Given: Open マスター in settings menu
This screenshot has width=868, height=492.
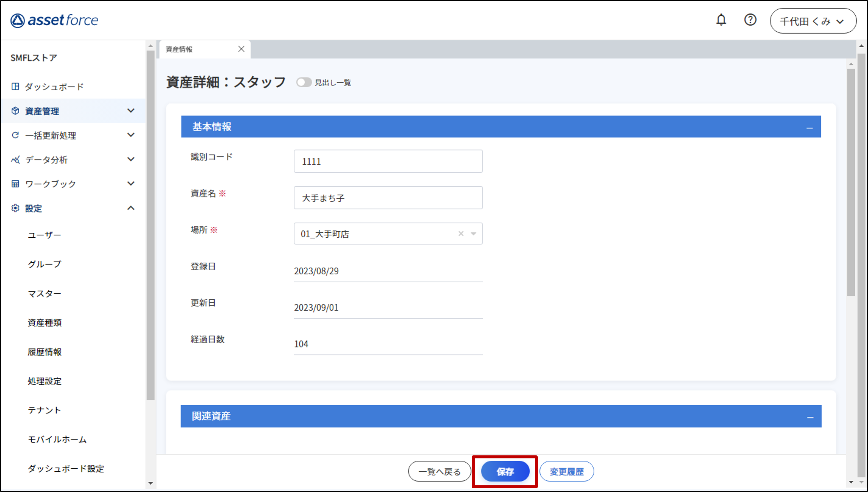Looking at the screenshot, I should pyautogui.click(x=45, y=294).
